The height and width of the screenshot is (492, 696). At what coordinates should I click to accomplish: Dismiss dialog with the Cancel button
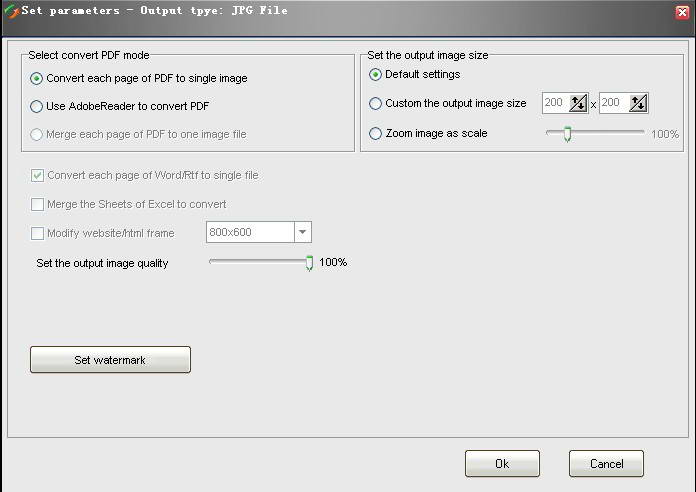tap(606, 464)
